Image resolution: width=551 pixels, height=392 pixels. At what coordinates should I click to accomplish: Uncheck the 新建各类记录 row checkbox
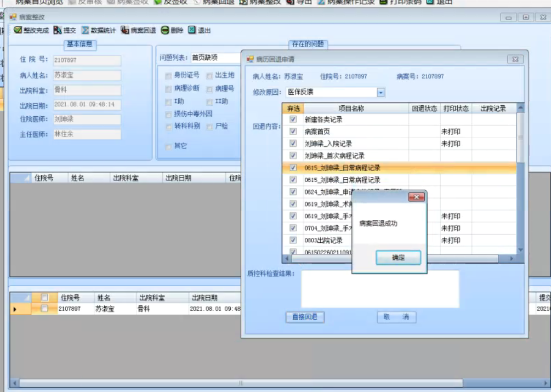pyautogui.click(x=293, y=120)
